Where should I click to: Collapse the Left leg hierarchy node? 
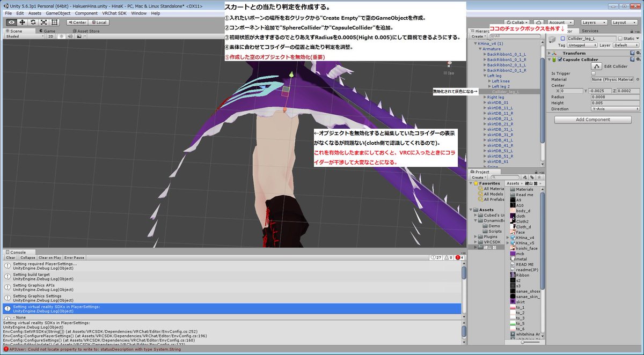[485, 76]
